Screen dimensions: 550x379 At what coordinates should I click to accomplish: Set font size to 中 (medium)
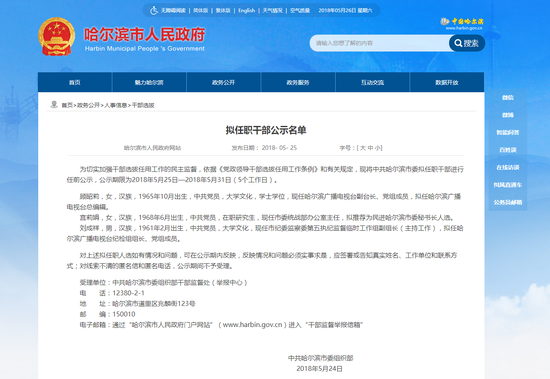[370, 148]
